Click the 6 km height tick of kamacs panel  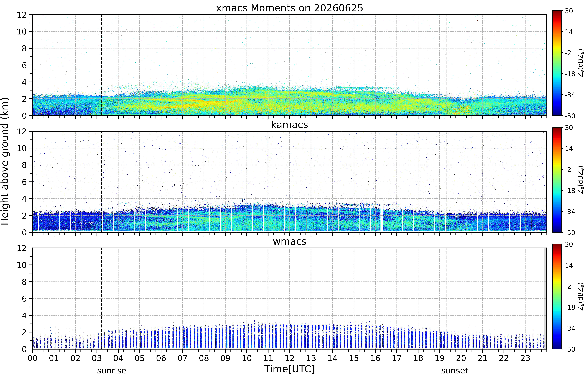(x=24, y=182)
